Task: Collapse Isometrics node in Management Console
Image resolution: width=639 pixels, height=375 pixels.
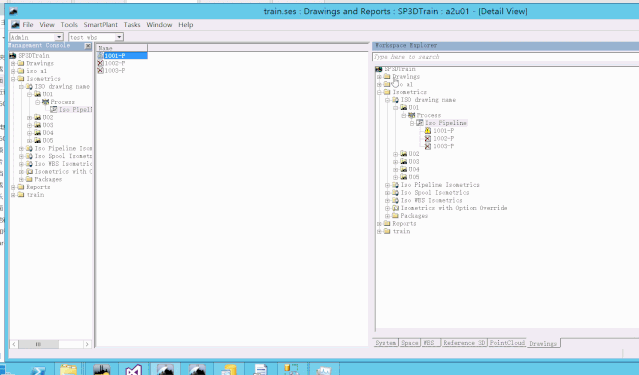Action: point(13,79)
